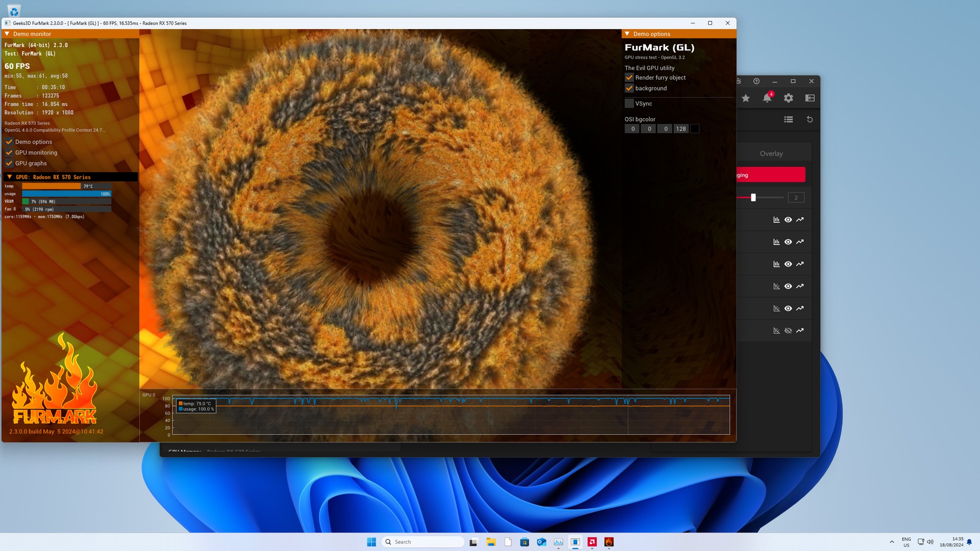Open AMD Software notifications bell
The image size is (980, 551).
coord(767,98)
